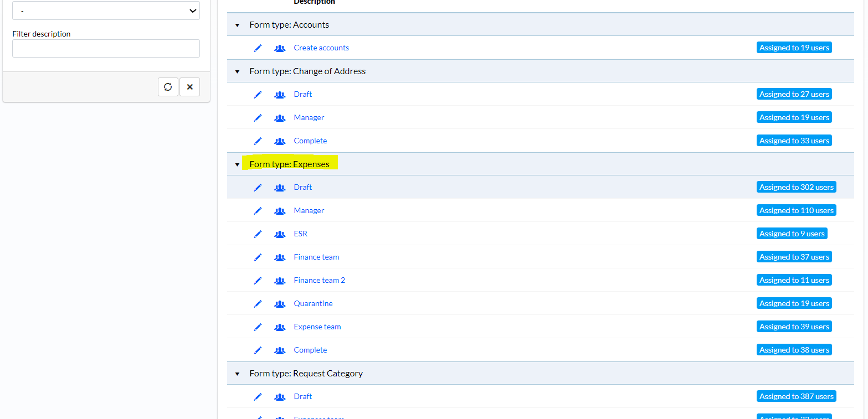Click Assigned to 19 users on Quarantine row
The image size is (868, 419).
point(794,303)
